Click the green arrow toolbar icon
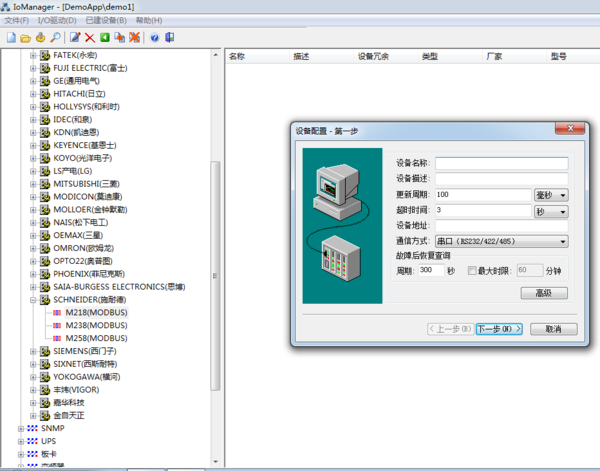The height and width of the screenshot is (471, 600). click(x=104, y=37)
